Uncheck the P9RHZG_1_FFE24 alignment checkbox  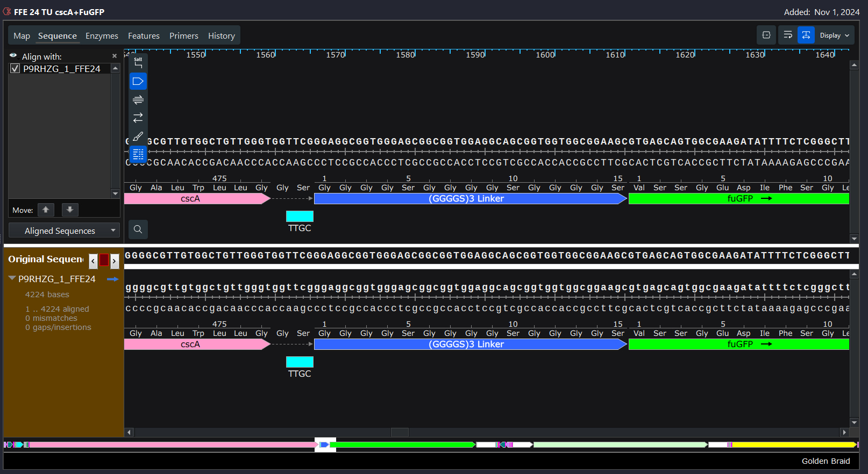tap(15, 69)
